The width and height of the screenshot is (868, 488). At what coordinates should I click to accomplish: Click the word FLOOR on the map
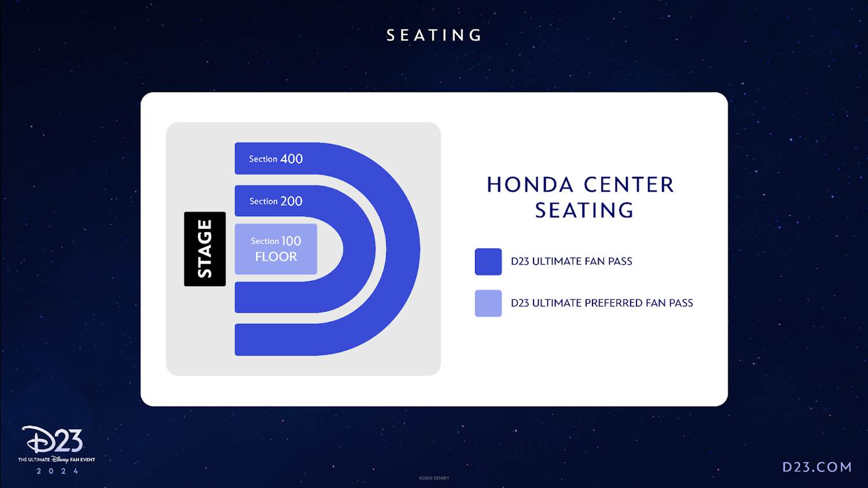click(x=275, y=257)
